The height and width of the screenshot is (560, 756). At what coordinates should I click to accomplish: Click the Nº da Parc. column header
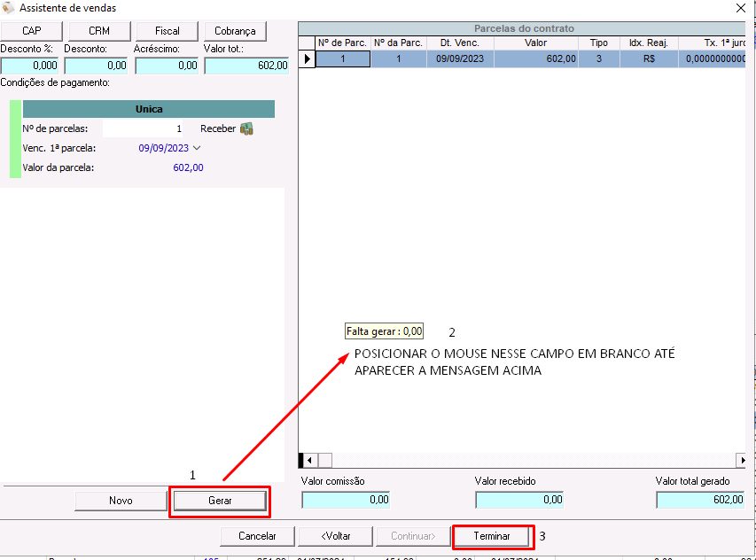pyautogui.click(x=398, y=43)
